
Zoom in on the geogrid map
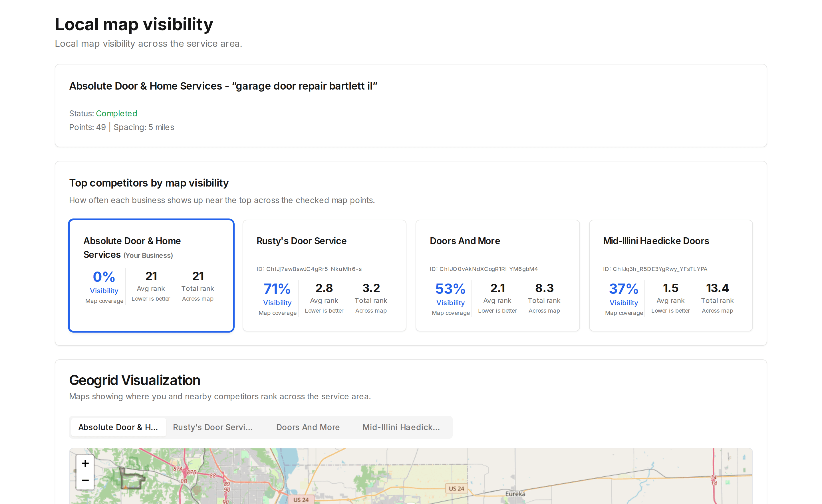point(85,463)
